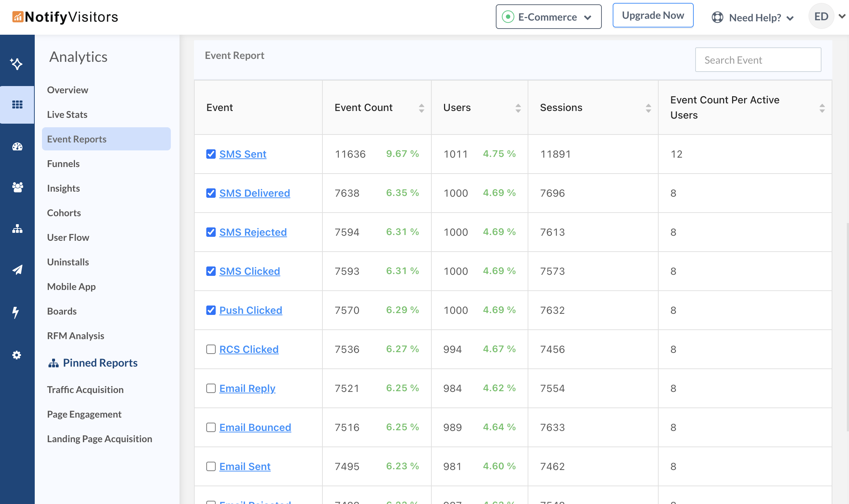
Task: Go to Funnels in the Analytics menu
Action: pyautogui.click(x=63, y=164)
